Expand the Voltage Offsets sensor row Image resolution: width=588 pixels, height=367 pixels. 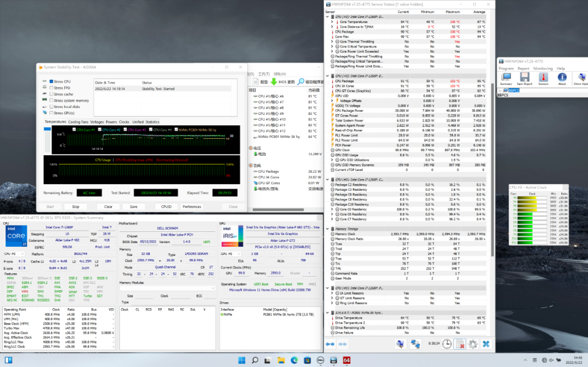[332, 101]
